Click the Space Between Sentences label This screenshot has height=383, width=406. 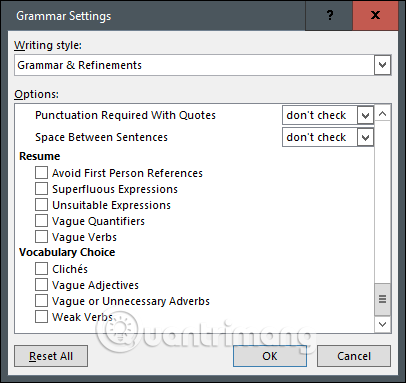click(101, 137)
